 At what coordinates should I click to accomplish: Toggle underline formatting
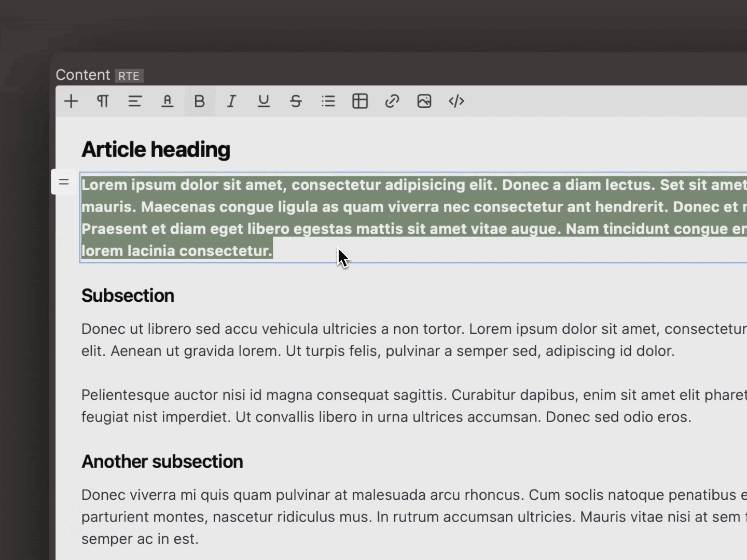(x=264, y=101)
